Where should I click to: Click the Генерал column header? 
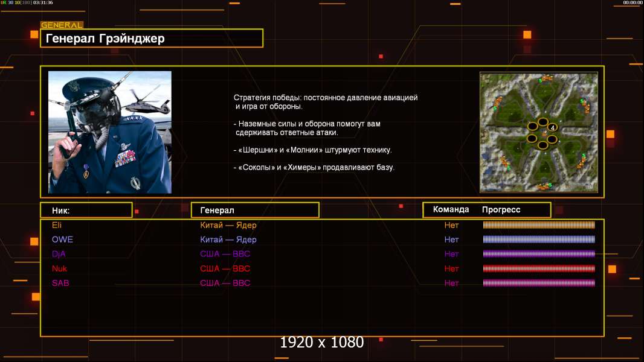[x=255, y=210]
